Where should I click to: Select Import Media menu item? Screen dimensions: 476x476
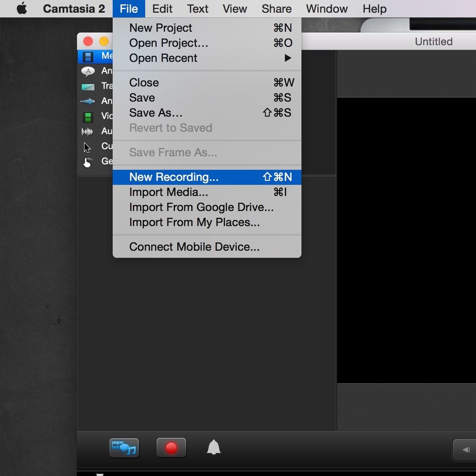coord(169,192)
